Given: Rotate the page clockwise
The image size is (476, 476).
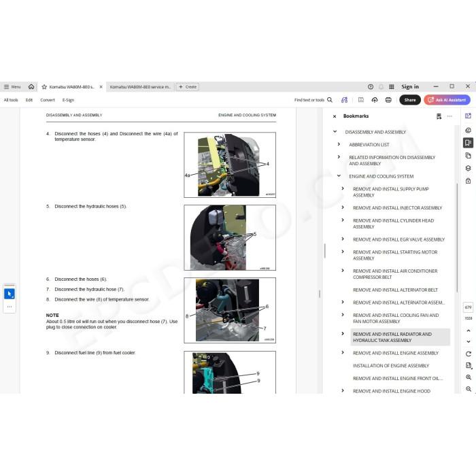Looking at the screenshot, I should (x=469, y=354).
